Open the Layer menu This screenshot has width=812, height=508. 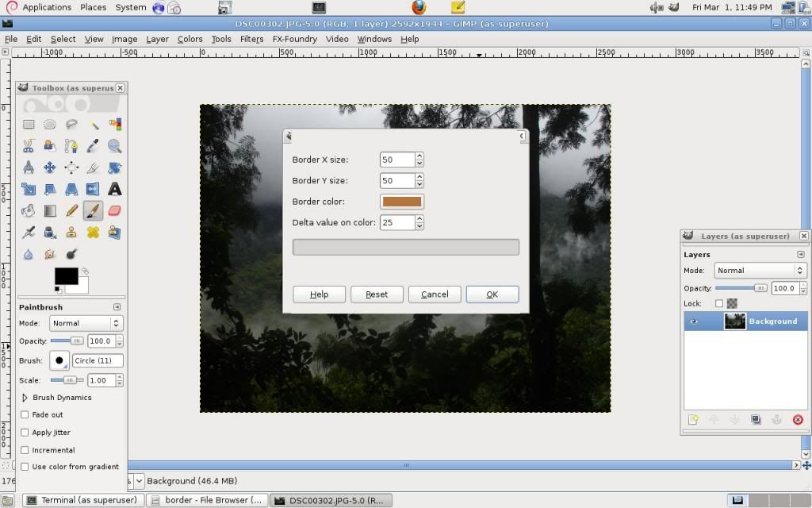tap(157, 40)
